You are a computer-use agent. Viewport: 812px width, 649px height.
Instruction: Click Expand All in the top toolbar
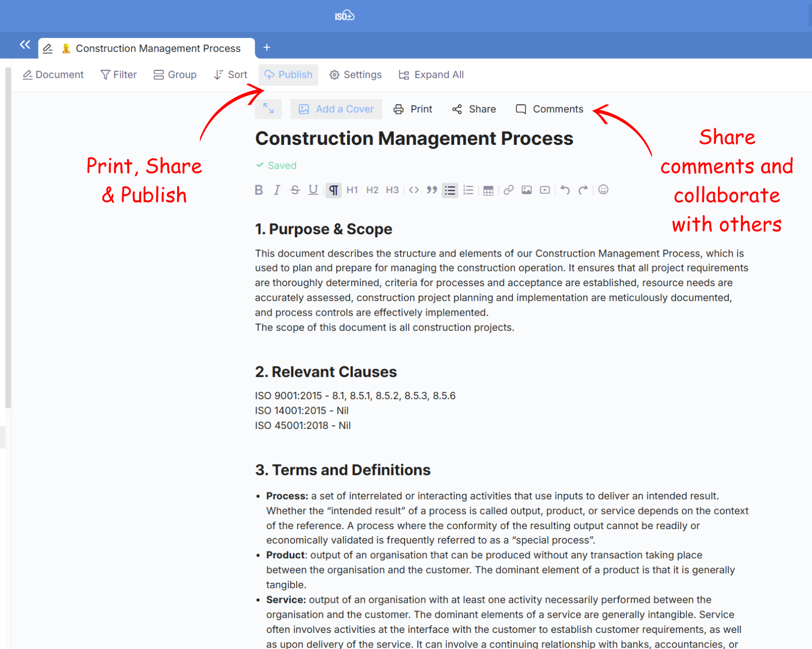click(x=431, y=75)
